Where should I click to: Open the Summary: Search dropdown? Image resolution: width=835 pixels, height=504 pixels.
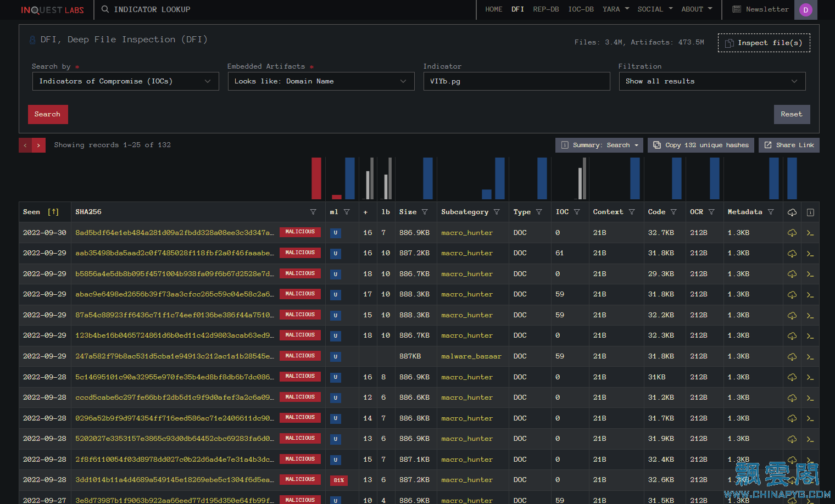coord(599,145)
